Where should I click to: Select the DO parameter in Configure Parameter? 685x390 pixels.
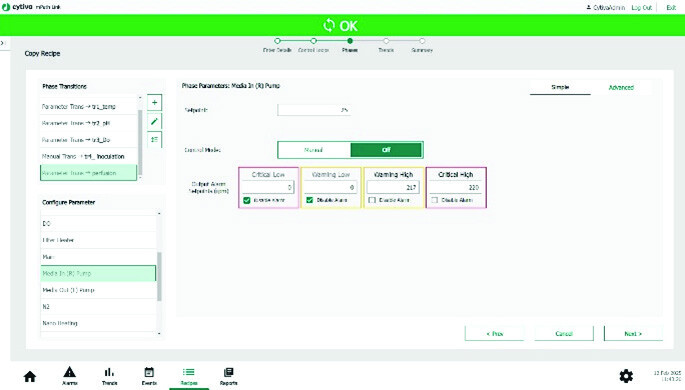click(98, 224)
